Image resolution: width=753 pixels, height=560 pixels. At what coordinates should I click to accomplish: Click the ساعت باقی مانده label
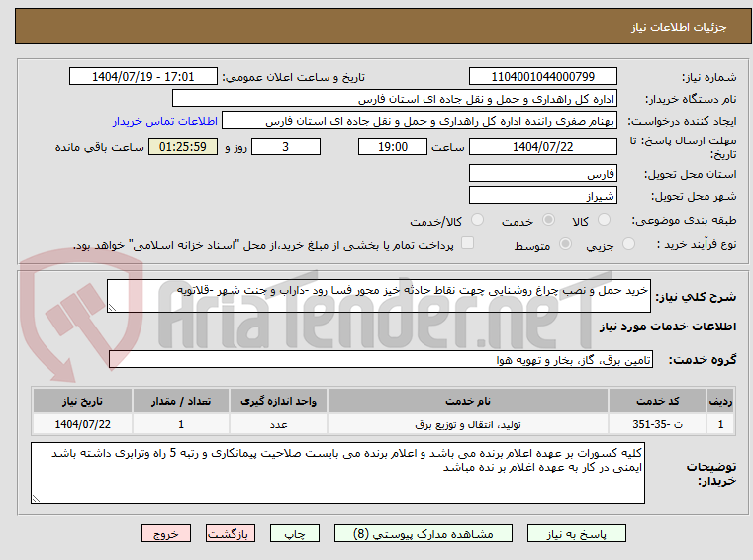(99, 147)
